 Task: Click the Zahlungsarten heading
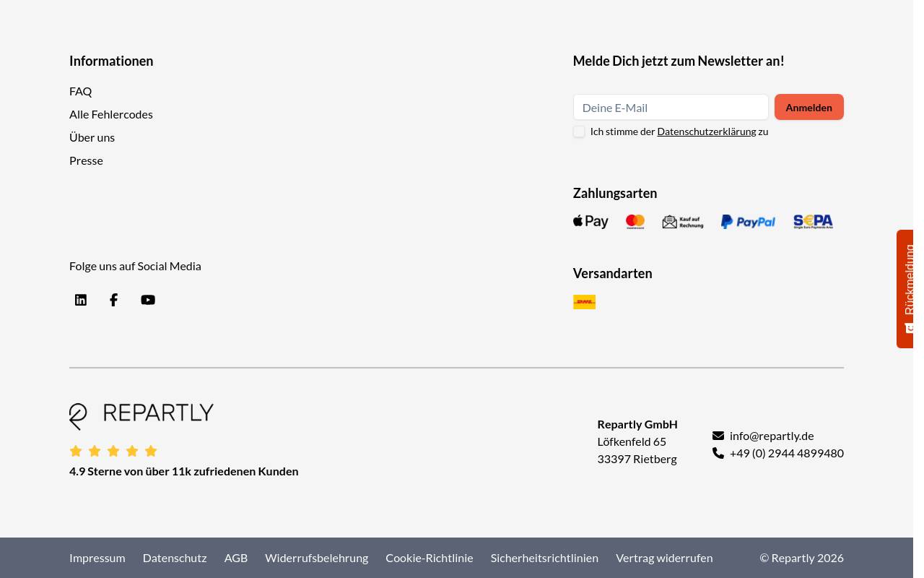click(615, 193)
